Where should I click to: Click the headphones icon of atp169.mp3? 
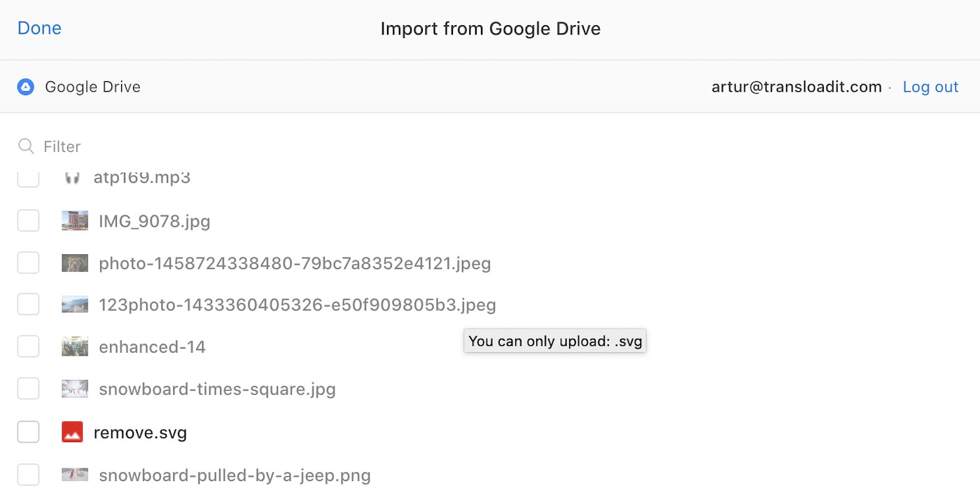click(72, 178)
